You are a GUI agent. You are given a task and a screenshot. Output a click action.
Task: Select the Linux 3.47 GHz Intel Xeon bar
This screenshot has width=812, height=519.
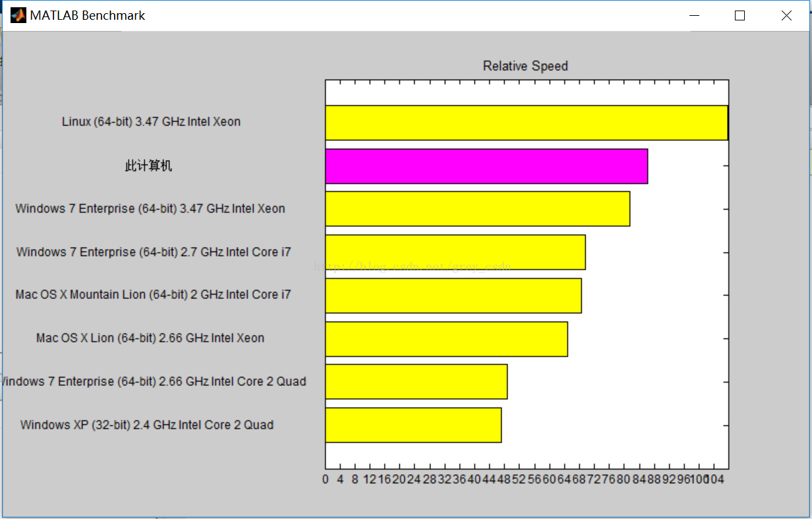pyautogui.click(x=527, y=123)
